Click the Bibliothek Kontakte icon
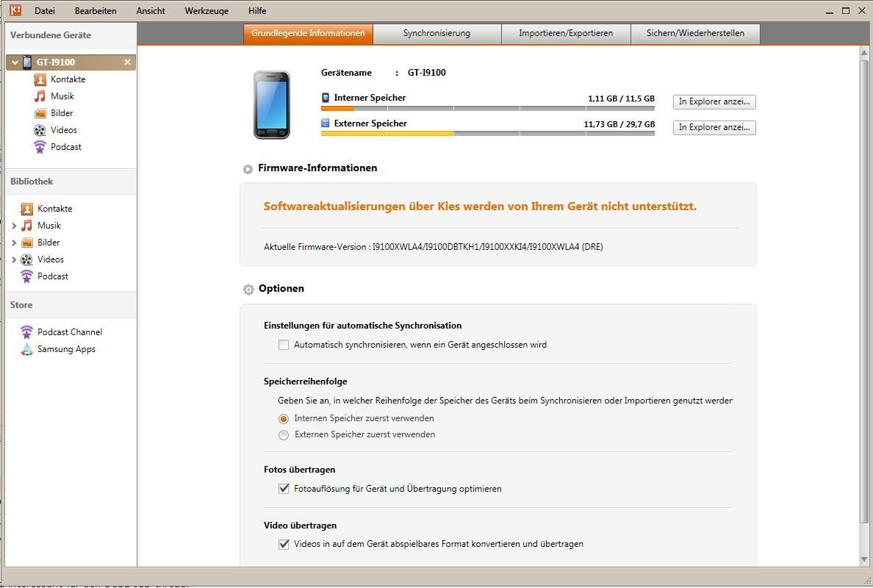 pos(26,209)
